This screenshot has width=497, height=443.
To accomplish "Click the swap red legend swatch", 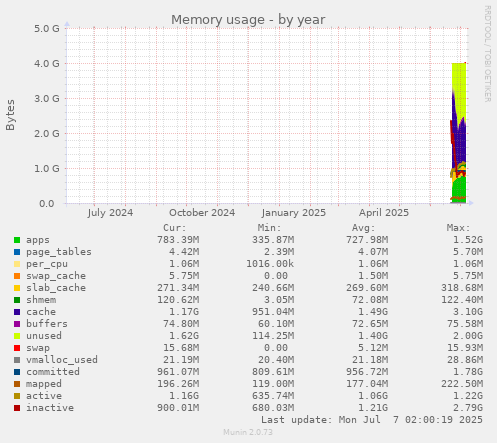I will click(17, 348).
